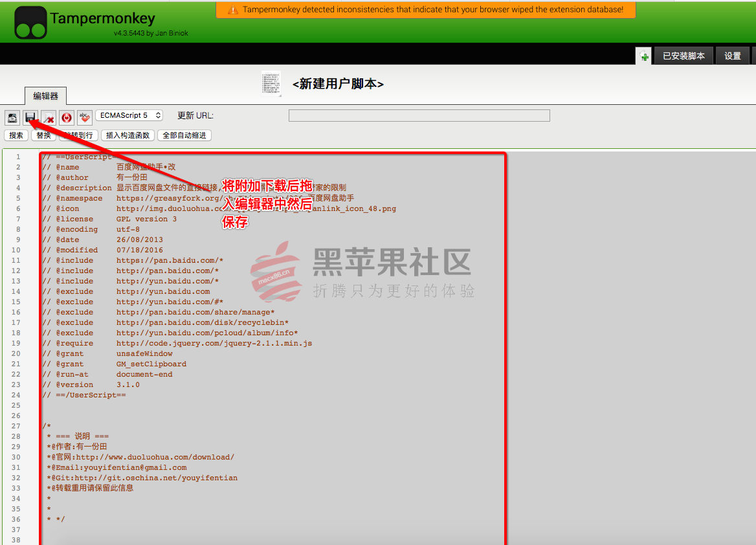Click the '@version 3.1.0' line
Screen dimensions: 756x545
point(91,385)
